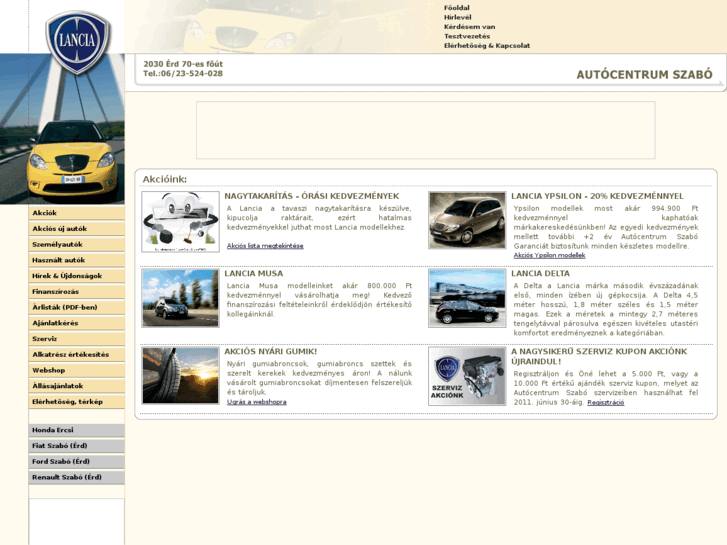The width and height of the screenshot is (727, 545).
Task: Open Elérhetőség, térkép sidebar item
Action: pyautogui.click(x=77, y=402)
